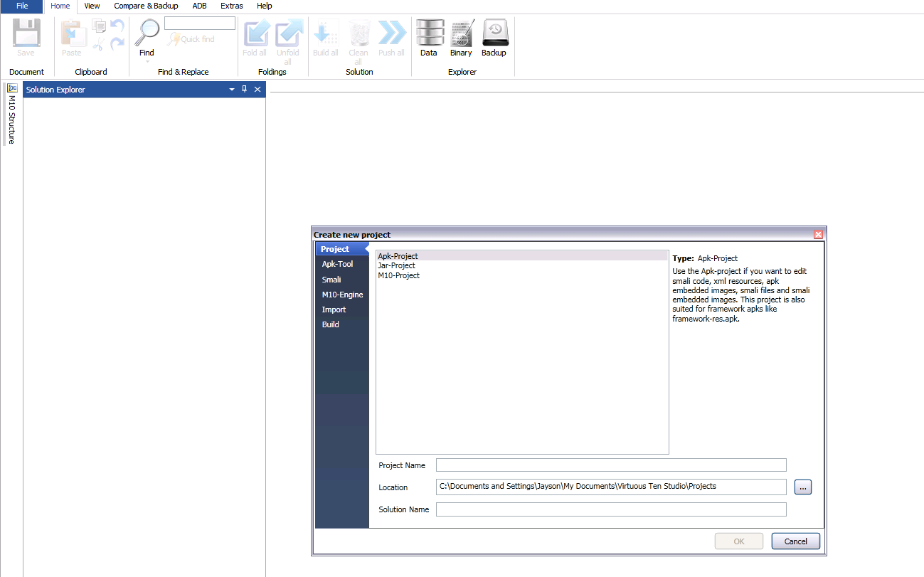Go to the Apk-Tool settings section
The image size is (924, 577).
click(x=337, y=264)
